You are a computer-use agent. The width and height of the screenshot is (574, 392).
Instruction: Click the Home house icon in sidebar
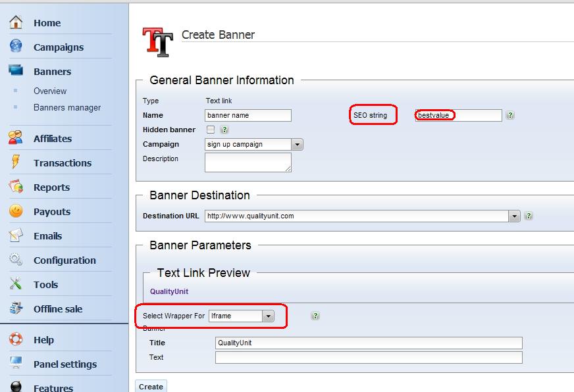point(16,22)
